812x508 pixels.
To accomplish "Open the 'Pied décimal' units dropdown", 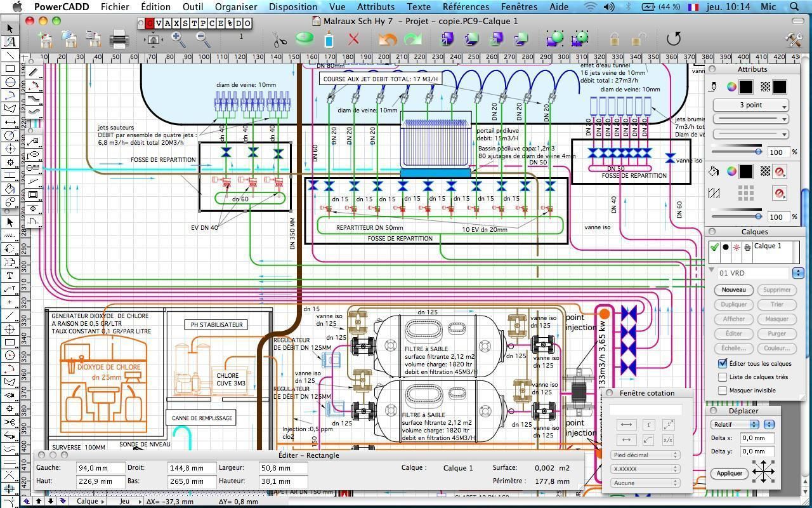I will pos(645,455).
